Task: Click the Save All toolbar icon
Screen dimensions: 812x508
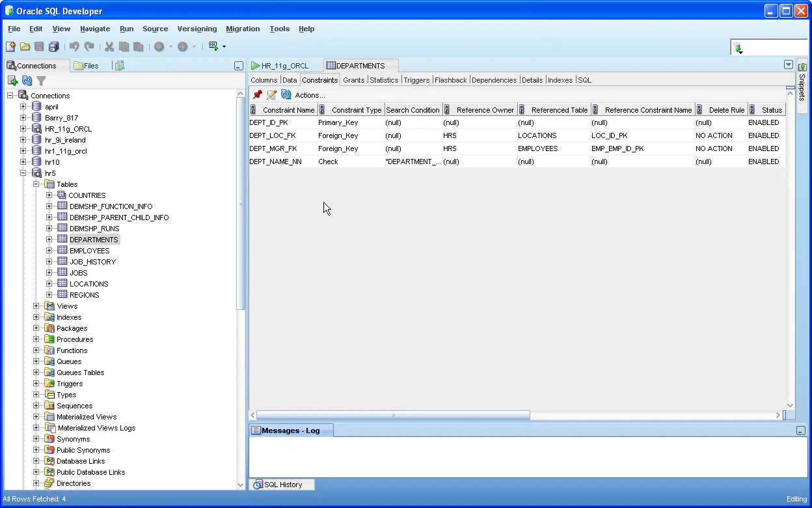Action: click(x=55, y=46)
